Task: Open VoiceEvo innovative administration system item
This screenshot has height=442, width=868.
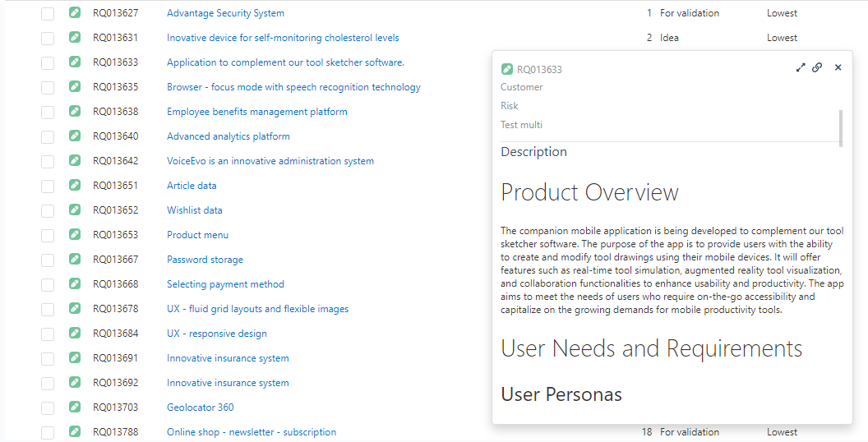Action: pyautogui.click(x=270, y=161)
